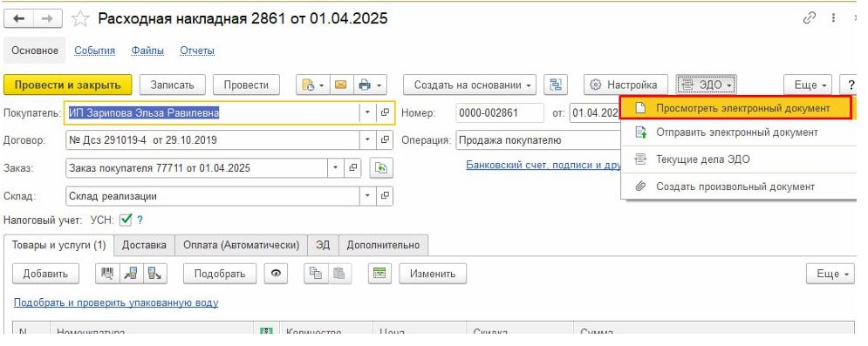The height and width of the screenshot is (346, 868).
Task: Click the Провести и закрыть button
Action: click(67, 85)
